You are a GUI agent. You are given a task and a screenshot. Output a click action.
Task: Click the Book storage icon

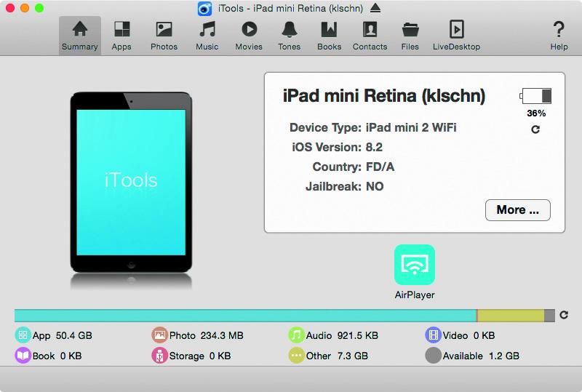[23, 356]
